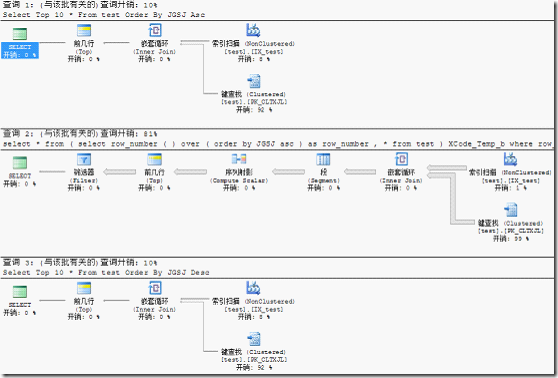The height and width of the screenshot is (378, 558).
Task: Click the NonClustered index scan icon in query 2
Action: 510,159
